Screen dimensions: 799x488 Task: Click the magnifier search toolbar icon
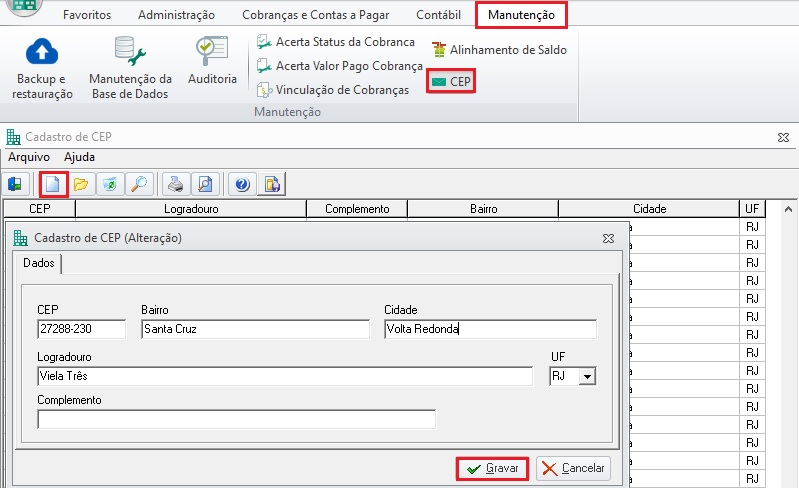coord(139,184)
